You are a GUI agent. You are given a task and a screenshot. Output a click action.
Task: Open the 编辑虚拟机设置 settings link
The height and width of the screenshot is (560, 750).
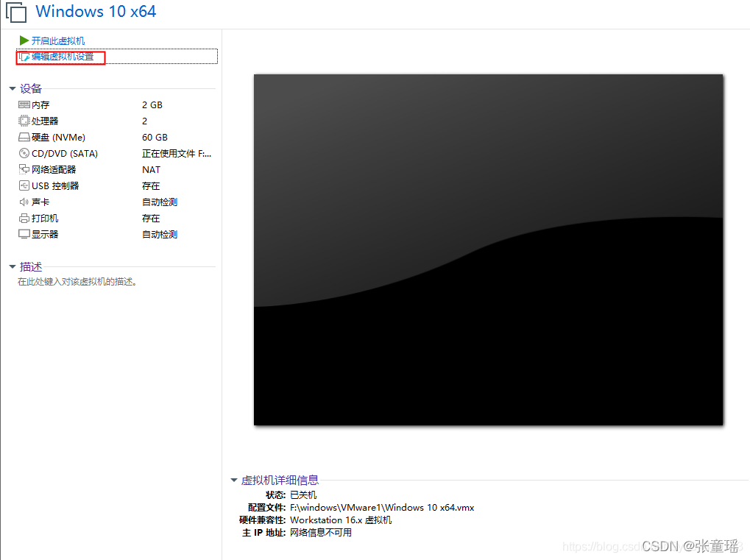pos(63,57)
